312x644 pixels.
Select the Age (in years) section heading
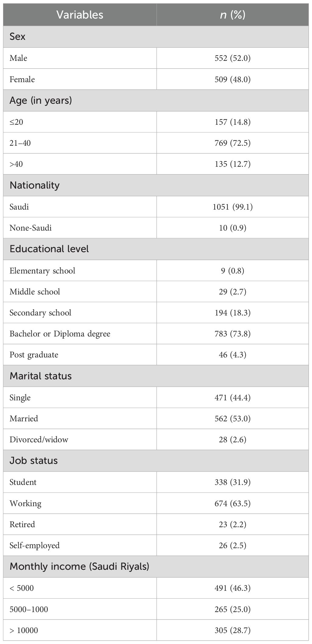41,100
